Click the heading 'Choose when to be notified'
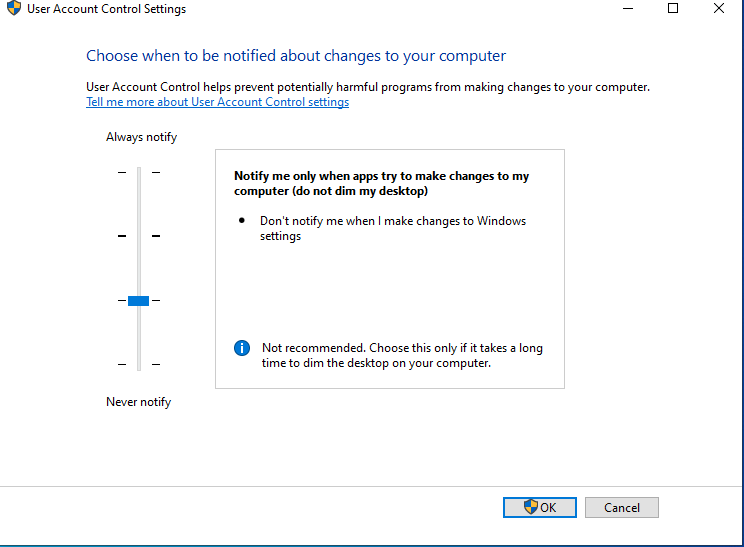Screen dimensions: 744x547 click(296, 56)
